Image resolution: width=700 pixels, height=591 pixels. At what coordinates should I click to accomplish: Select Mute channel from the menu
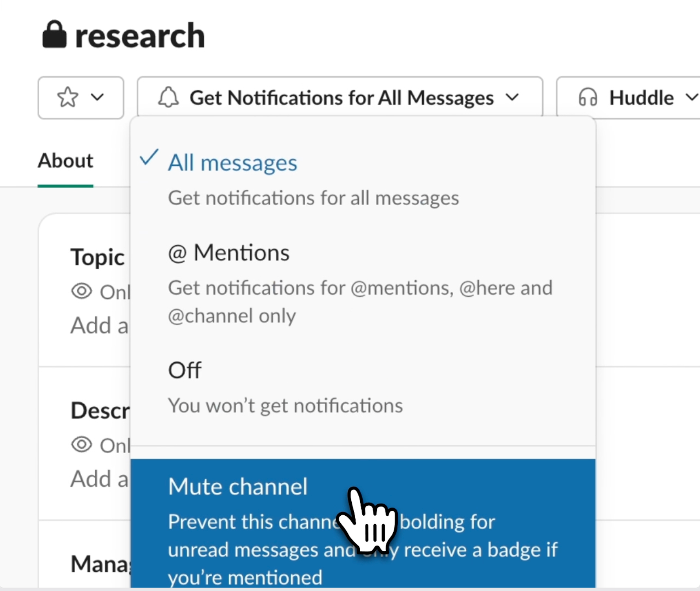(x=238, y=487)
